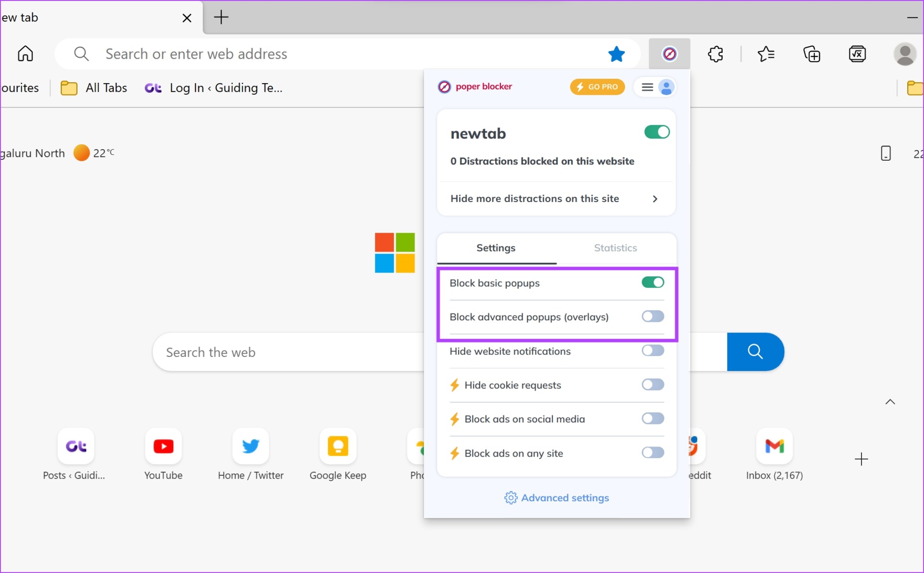
Task: Open Advanced settings link
Action: pyautogui.click(x=556, y=498)
